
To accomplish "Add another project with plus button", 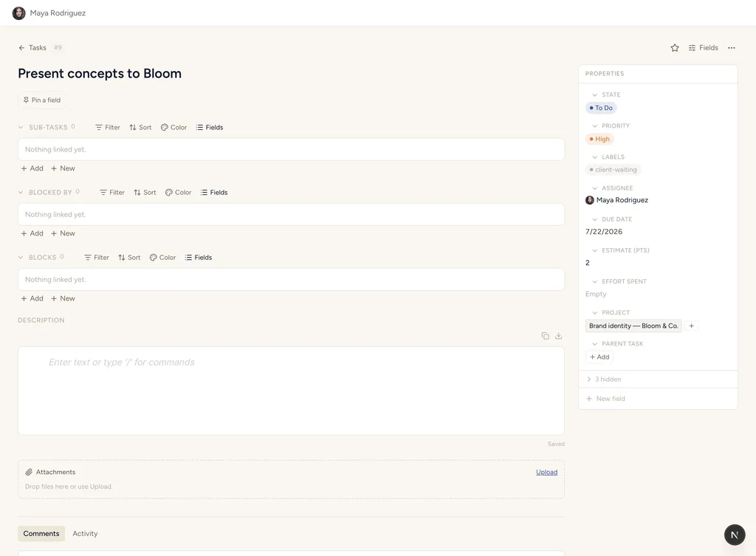I will pyautogui.click(x=691, y=326).
